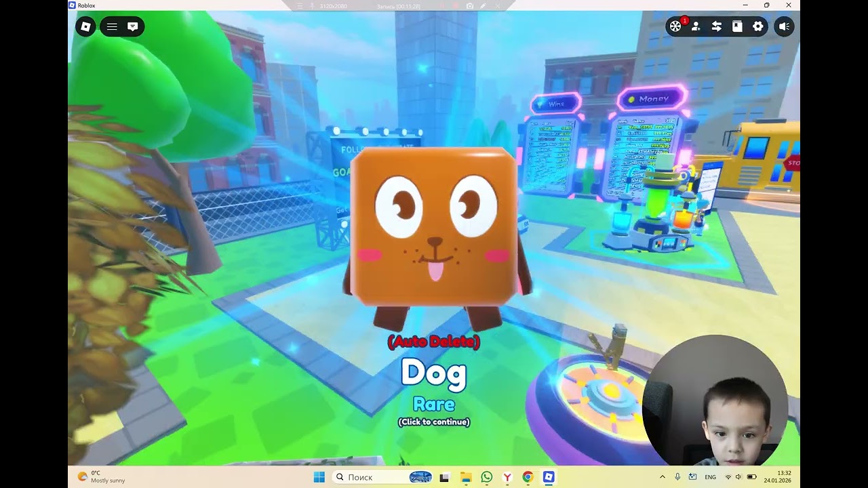Pause the recording in recorder bar
This screenshot has width=868, height=488.
[x=442, y=6]
